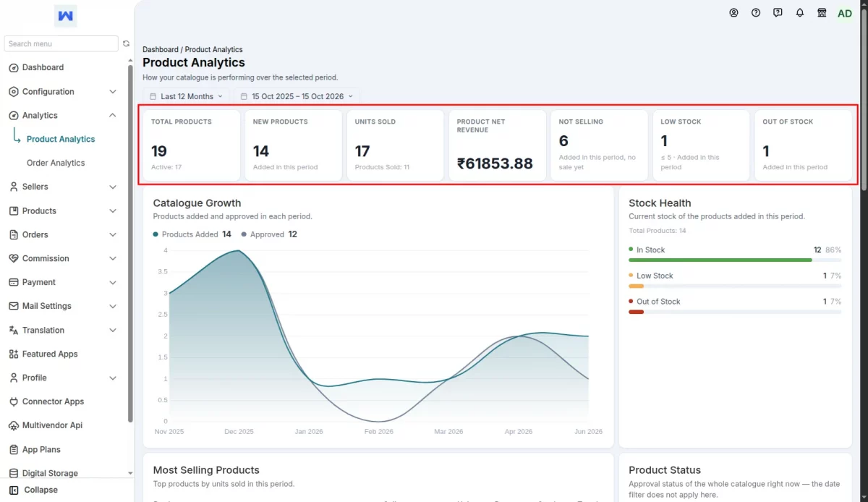Click the orange Low Stock progress bar
The width and height of the screenshot is (868, 502).
[x=637, y=286]
